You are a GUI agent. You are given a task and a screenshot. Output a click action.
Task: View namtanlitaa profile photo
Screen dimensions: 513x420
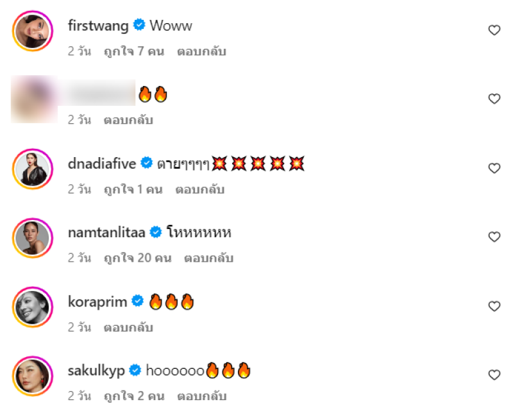point(33,238)
